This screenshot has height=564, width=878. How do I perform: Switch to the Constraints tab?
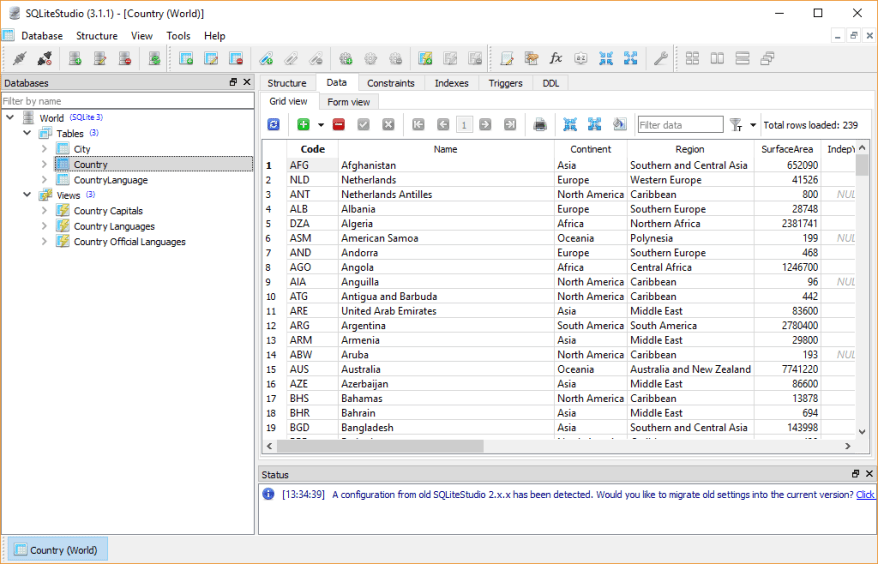click(390, 83)
